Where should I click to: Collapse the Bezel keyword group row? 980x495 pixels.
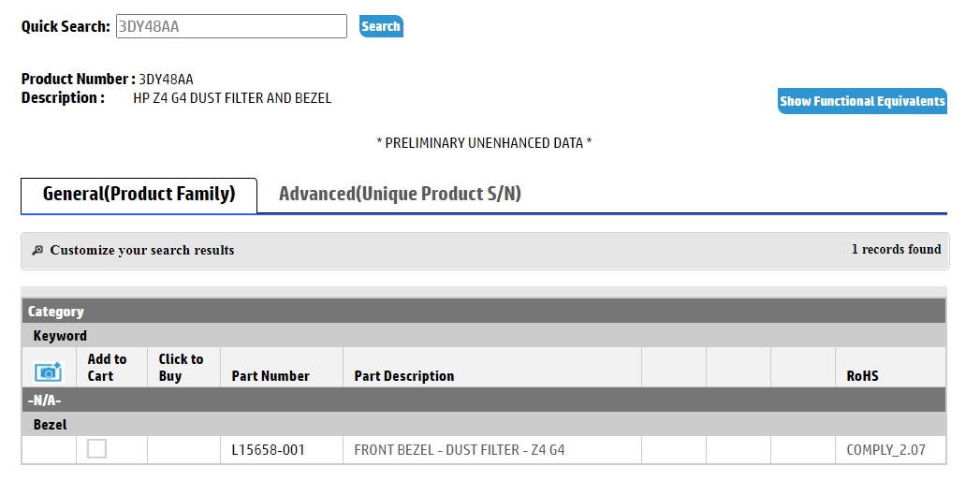pos(51,425)
